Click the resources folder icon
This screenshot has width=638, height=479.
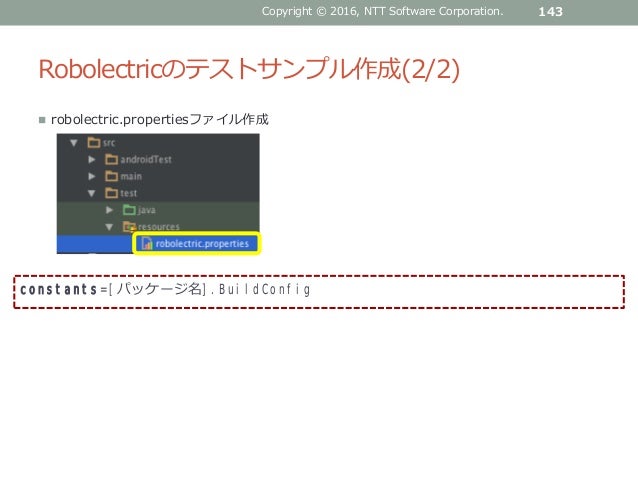[x=129, y=227]
